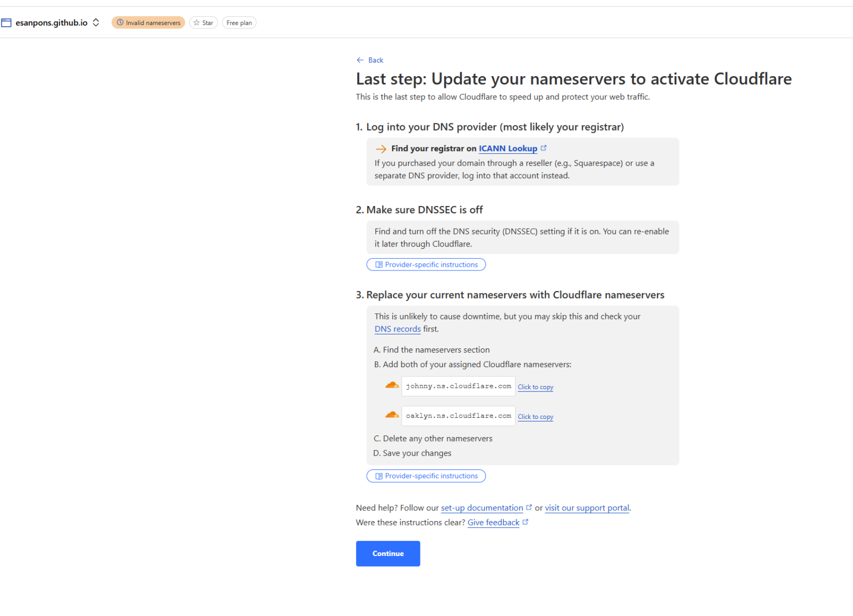
Task: Click the instructions icon in Provider-specific instructions button
Action: (x=379, y=264)
